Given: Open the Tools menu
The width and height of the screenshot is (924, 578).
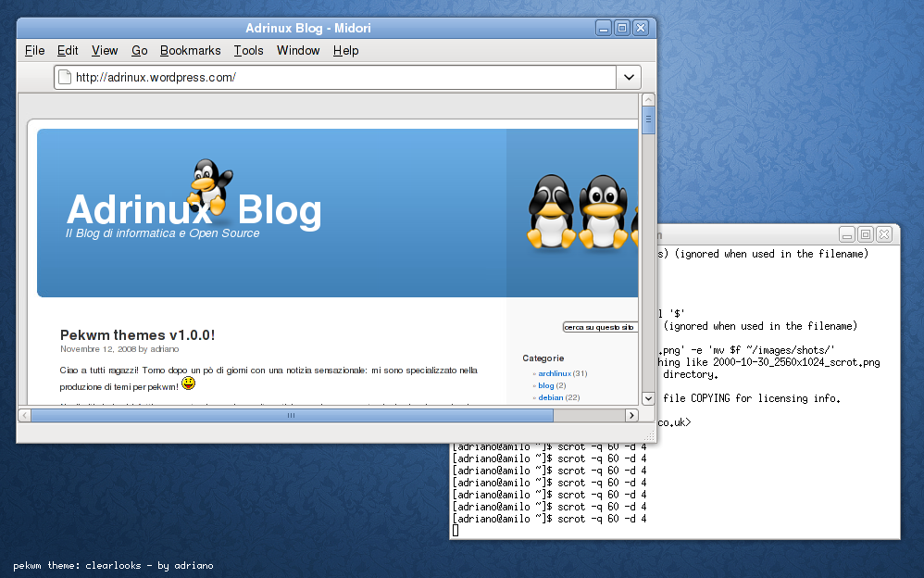Looking at the screenshot, I should click(248, 51).
